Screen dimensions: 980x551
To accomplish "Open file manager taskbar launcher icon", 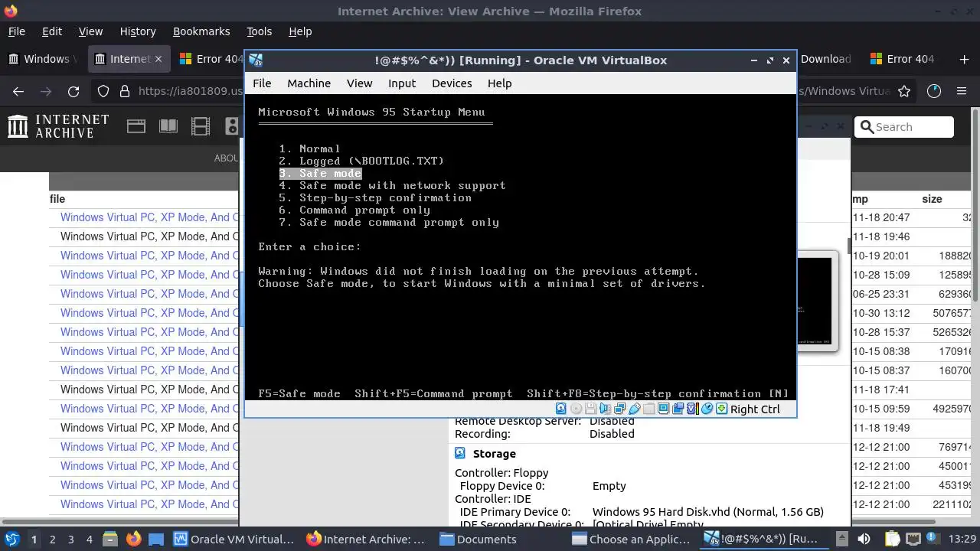I will [x=110, y=539].
